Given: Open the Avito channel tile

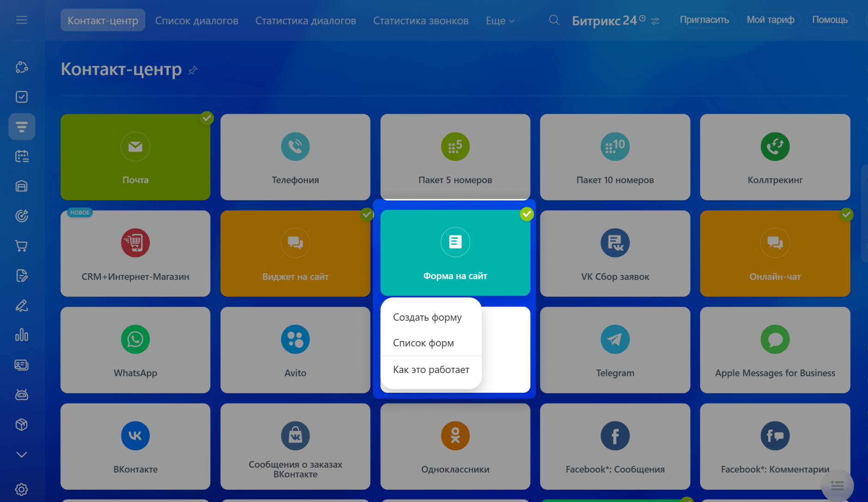Looking at the screenshot, I should pyautogui.click(x=295, y=350).
